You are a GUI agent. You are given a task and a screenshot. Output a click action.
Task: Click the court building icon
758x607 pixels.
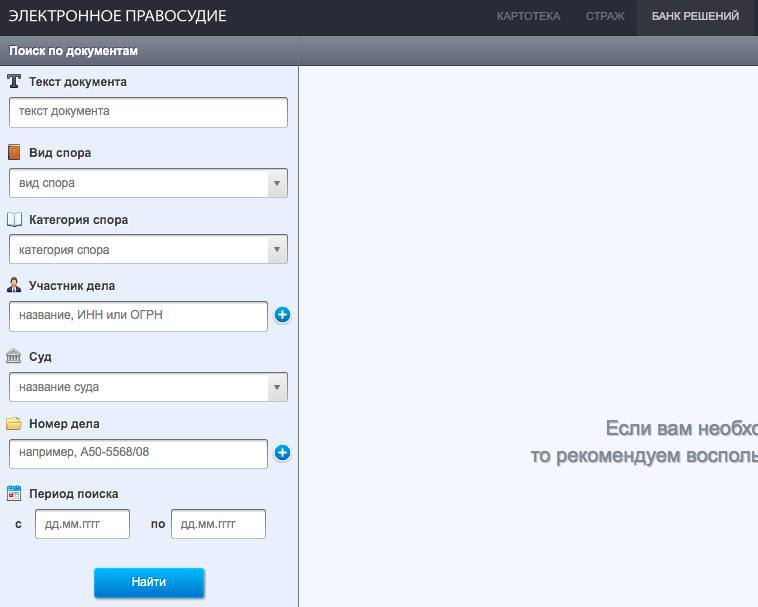pos(14,356)
